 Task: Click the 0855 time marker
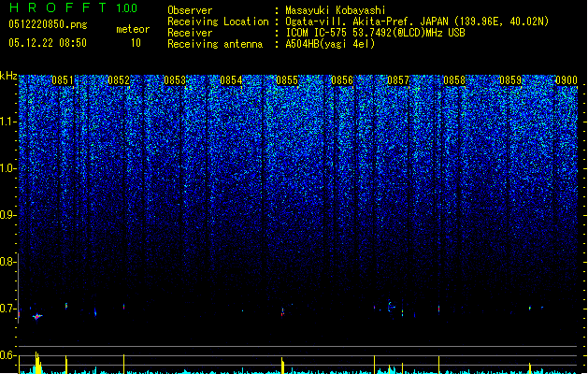coord(287,80)
